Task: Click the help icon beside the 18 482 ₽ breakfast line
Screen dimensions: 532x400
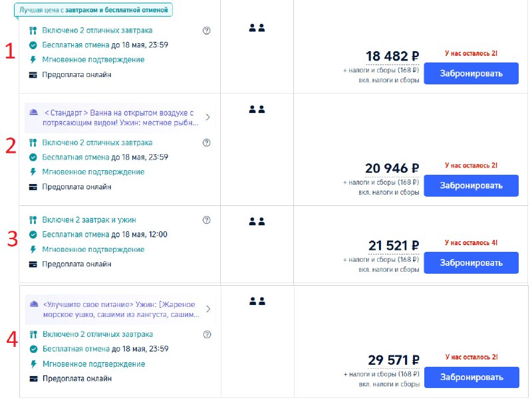Action: click(206, 31)
